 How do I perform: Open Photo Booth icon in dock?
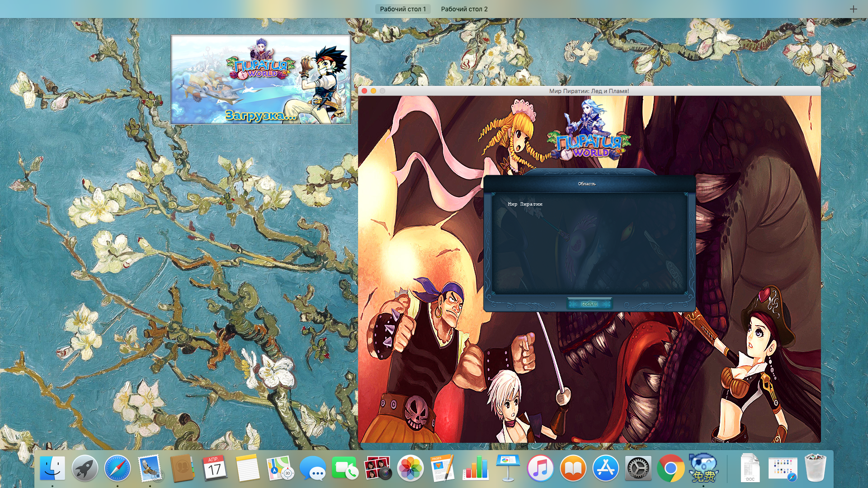377,468
